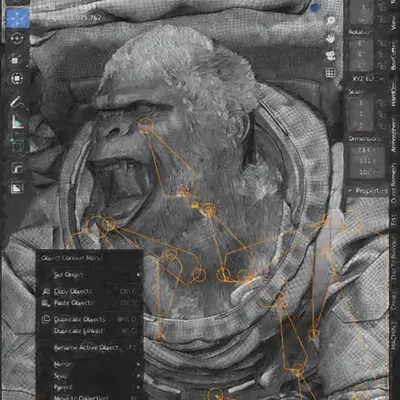This screenshot has height=400, width=400.
Task: Toggle lock on first Rotation field
Action: pyautogui.click(x=382, y=44)
